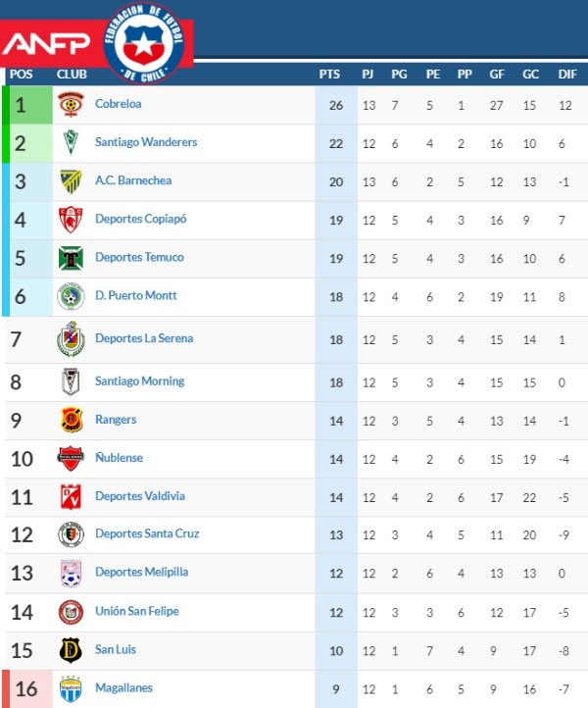Open the ANFP logo in header

pos(46,44)
